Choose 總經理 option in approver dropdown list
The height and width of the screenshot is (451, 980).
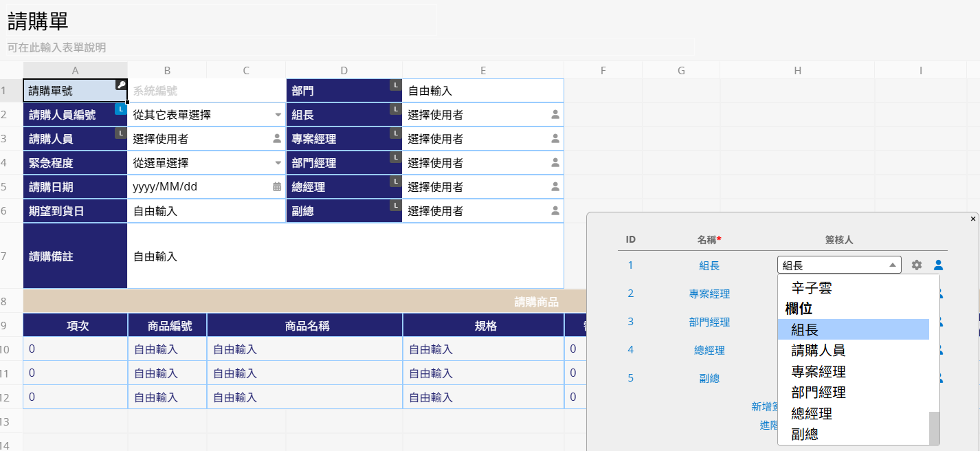click(853, 414)
